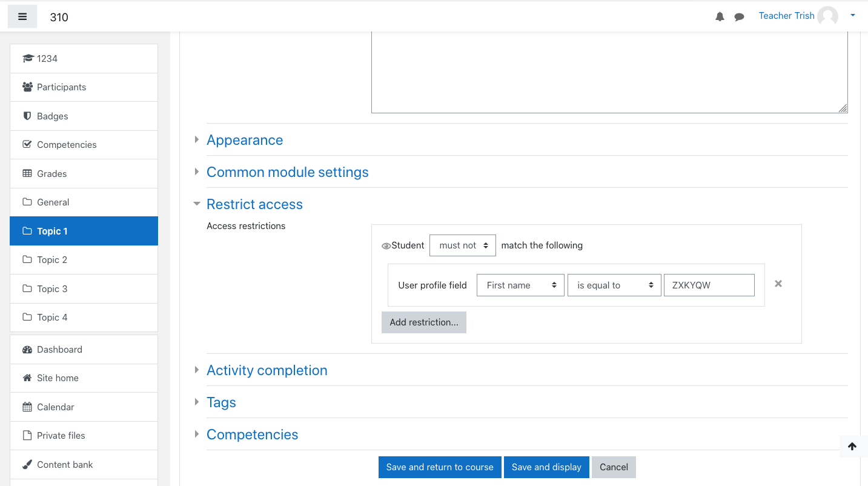Click the Competencies checkmark icon
This screenshot has width=868, height=486.
(x=27, y=144)
